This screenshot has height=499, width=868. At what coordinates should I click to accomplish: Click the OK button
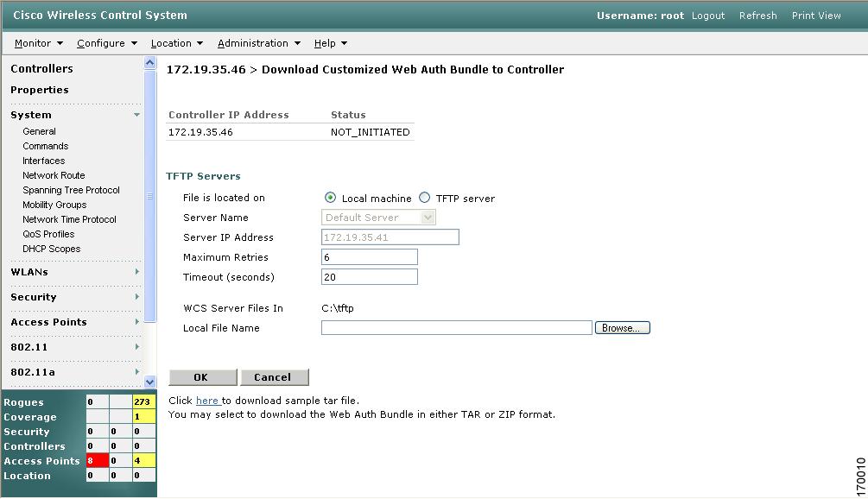point(203,377)
